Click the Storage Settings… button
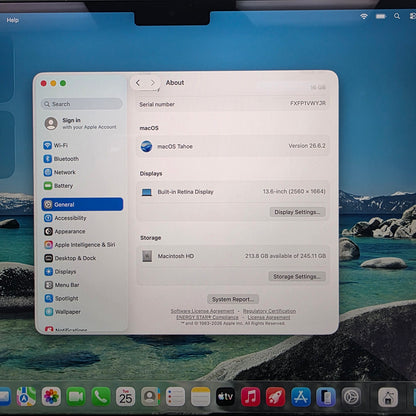 click(297, 276)
